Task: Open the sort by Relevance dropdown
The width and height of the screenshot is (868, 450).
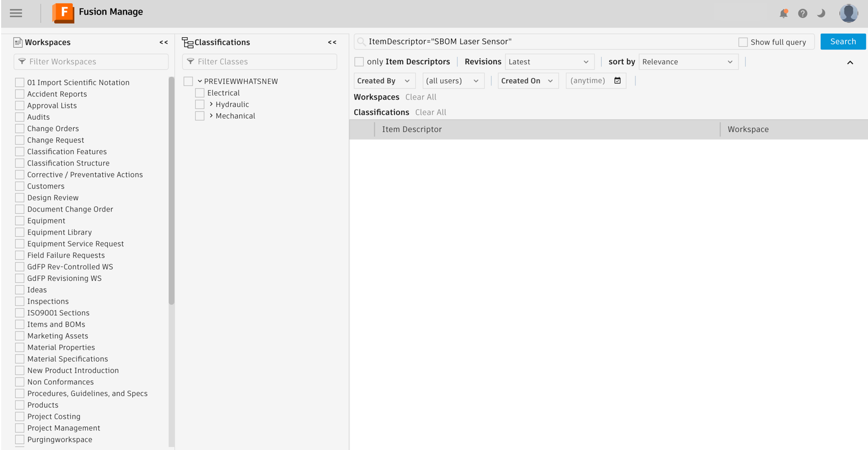Action: (x=688, y=61)
